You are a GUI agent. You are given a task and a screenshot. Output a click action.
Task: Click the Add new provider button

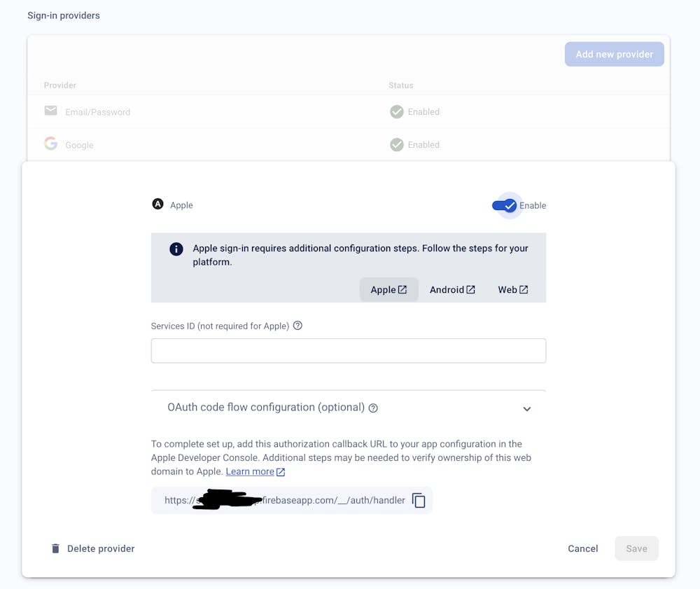click(x=614, y=54)
